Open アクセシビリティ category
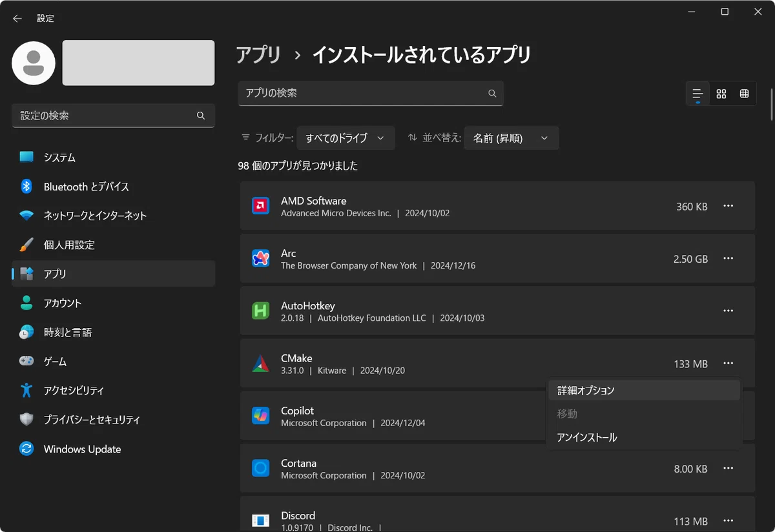775x532 pixels. click(x=113, y=391)
